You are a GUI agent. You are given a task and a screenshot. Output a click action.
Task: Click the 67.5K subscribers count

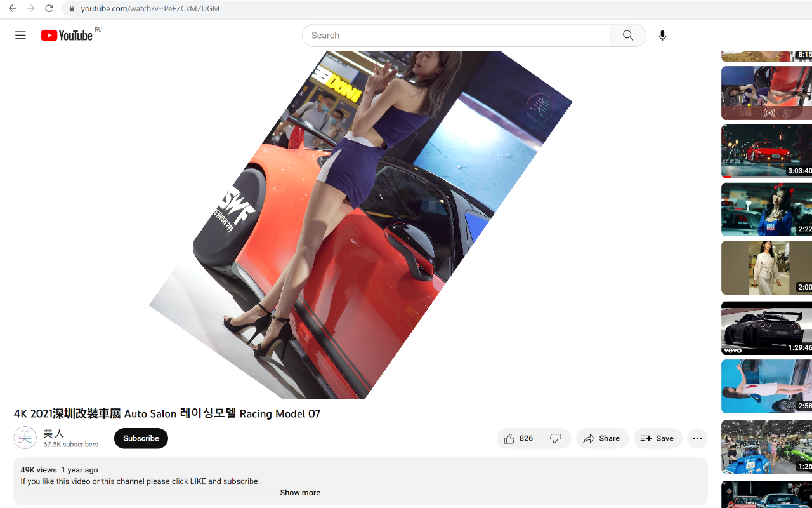point(71,444)
